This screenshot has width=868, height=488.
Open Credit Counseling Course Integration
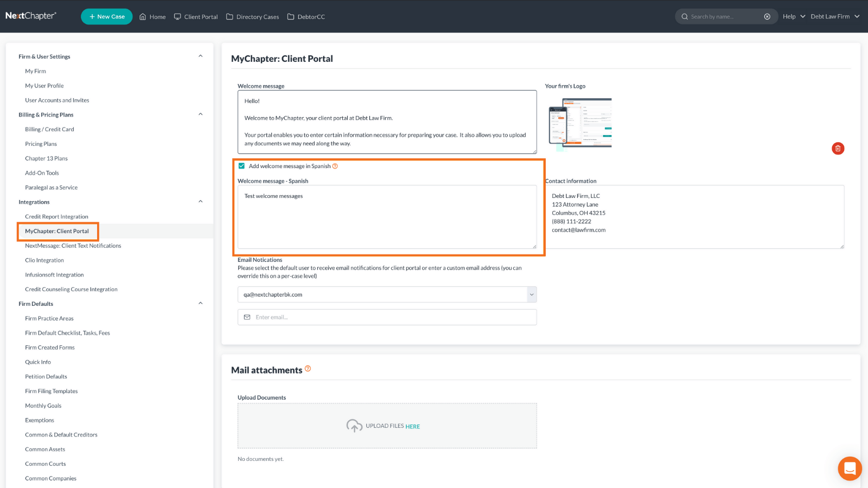point(71,290)
